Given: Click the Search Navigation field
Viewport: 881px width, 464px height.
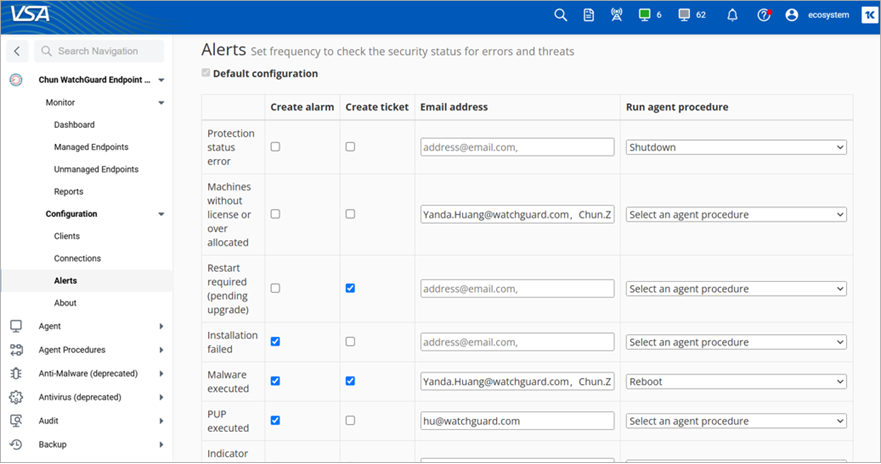Looking at the screenshot, I should click(99, 51).
